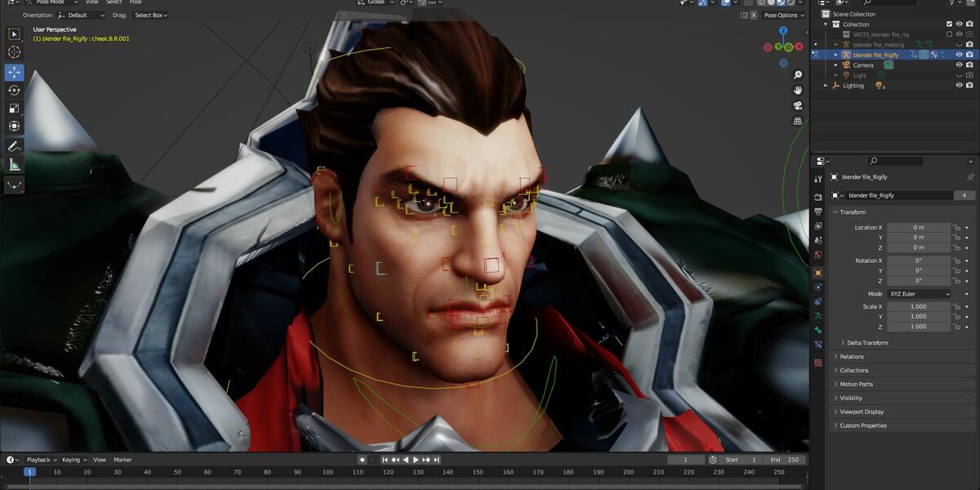Disable rendering of the Camera object

point(969,65)
